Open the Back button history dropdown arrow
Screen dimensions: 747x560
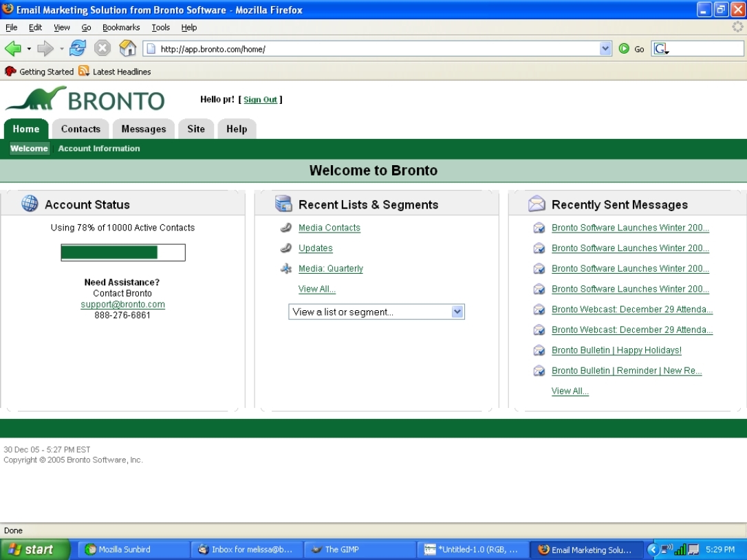tap(29, 49)
